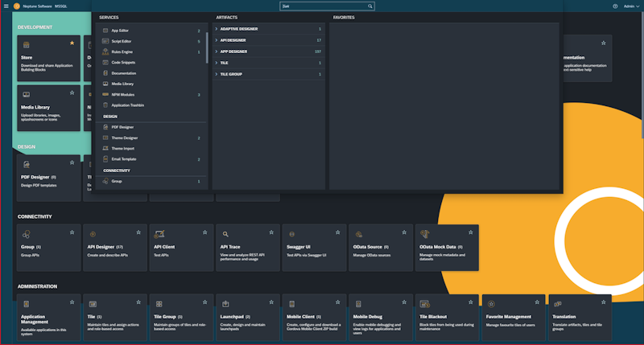Open the API Client tile
The height and width of the screenshot is (345, 644).
pos(182,248)
